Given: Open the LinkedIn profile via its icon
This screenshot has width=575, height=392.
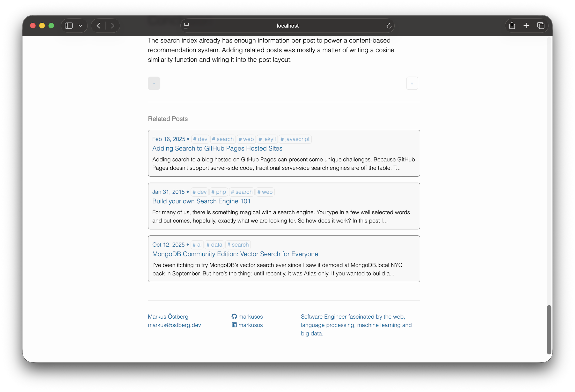Looking at the screenshot, I should (x=234, y=325).
